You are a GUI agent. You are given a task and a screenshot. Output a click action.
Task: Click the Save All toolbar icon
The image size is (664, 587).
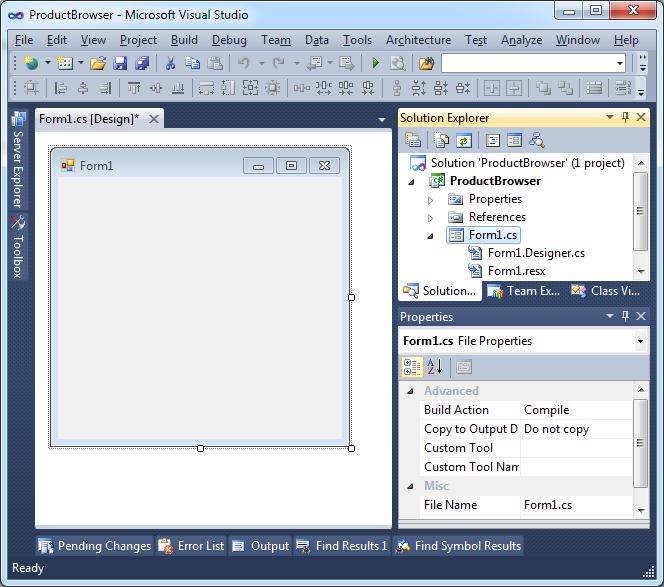[142, 64]
